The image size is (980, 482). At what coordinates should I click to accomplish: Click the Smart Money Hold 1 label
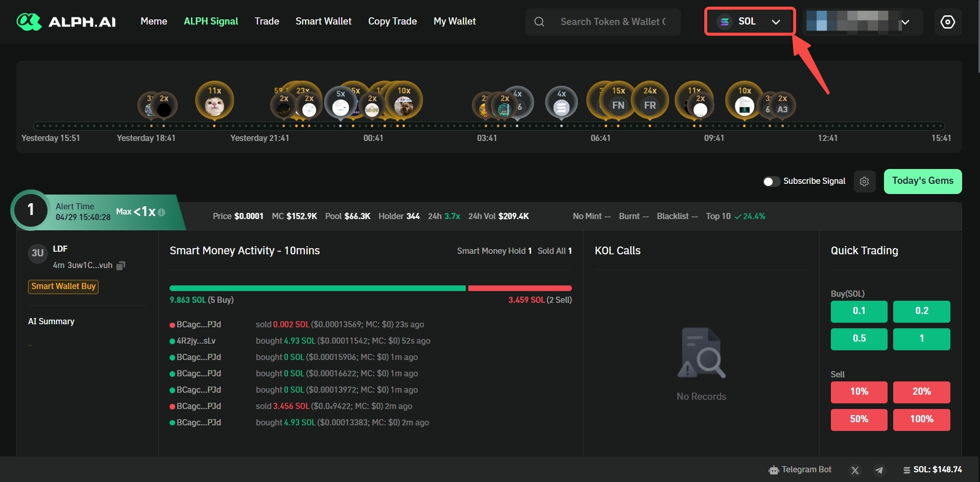494,251
